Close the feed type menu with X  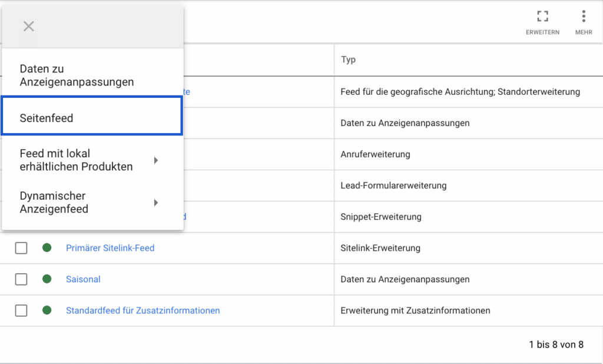pos(29,26)
